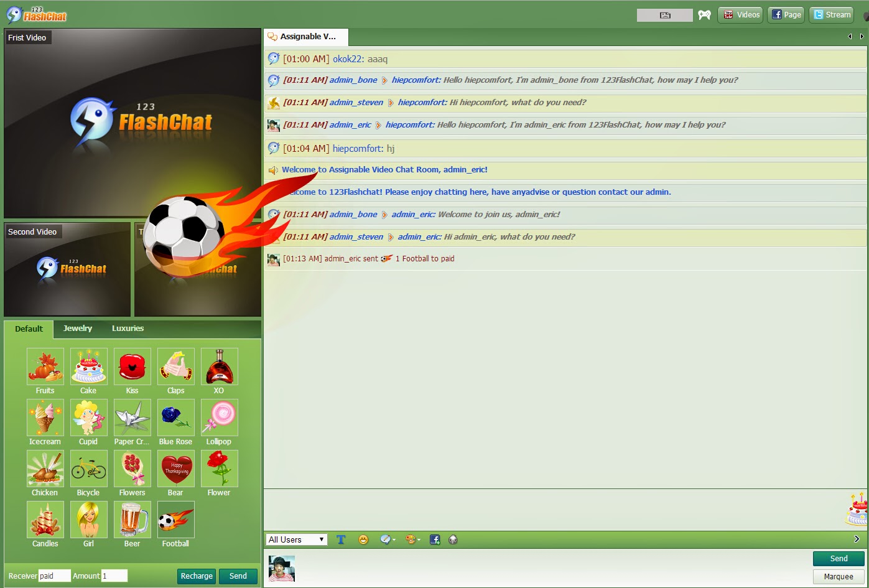
Task: Click the broken image placeholder banner
Action: coord(665,15)
